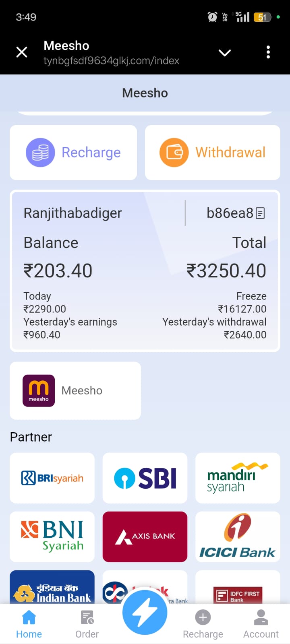290x644 pixels.
Task: Tap the orange Withdrawal wallet icon
Action: tap(174, 153)
